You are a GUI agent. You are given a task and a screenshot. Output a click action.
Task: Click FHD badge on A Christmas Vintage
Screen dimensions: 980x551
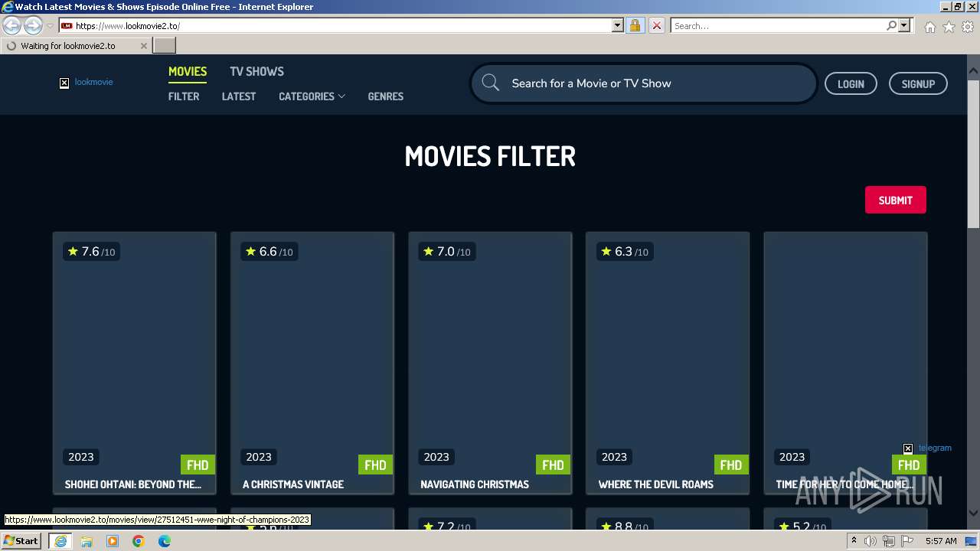pos(375,465)
